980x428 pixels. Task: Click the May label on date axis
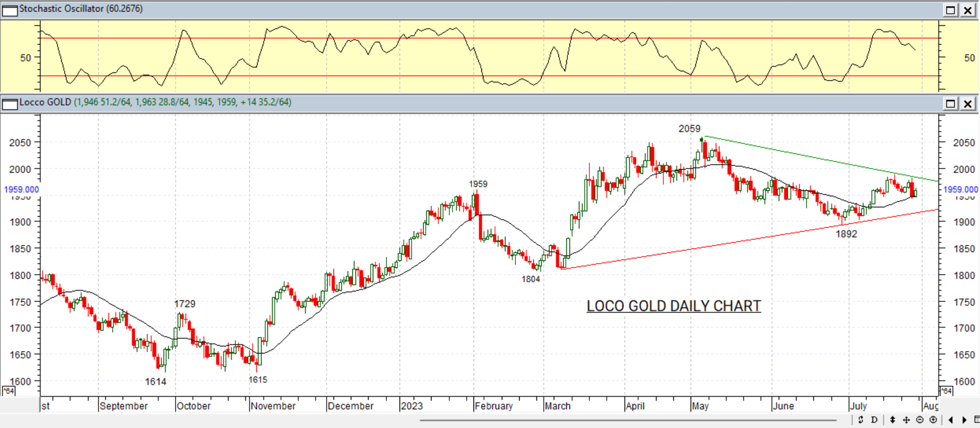700,406
